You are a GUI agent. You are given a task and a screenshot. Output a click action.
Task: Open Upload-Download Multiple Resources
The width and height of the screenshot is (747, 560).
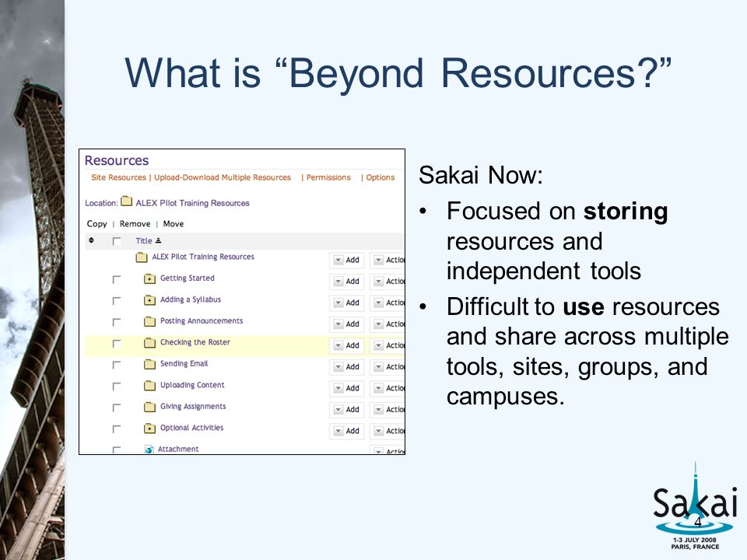[x=223, y=177]
